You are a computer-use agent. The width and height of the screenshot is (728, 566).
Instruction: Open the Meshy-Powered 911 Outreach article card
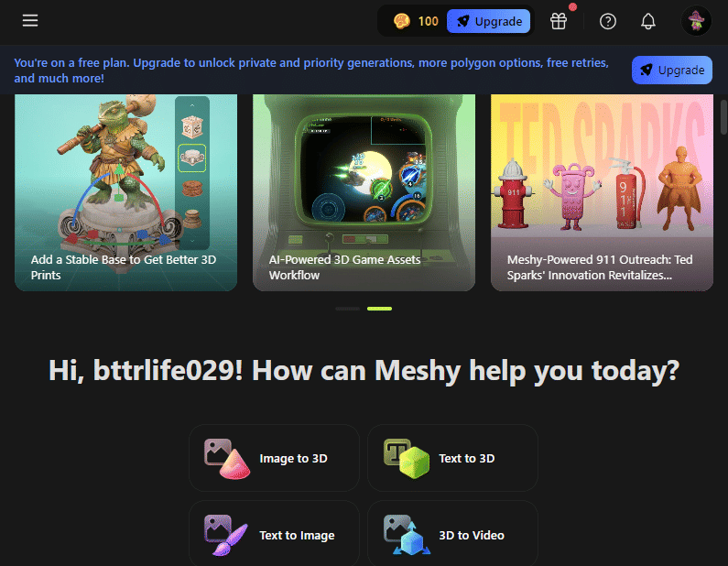pyautogui.click(x=602, y=192)
